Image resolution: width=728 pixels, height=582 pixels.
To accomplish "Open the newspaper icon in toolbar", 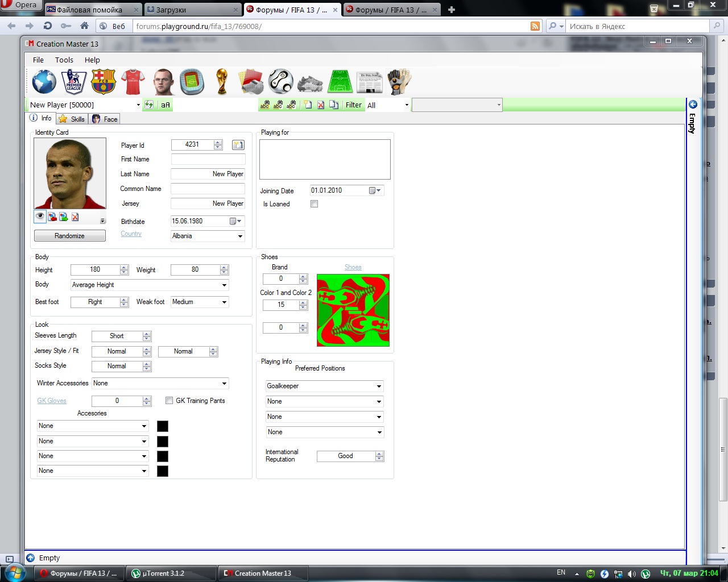I will tap(370, 82).
